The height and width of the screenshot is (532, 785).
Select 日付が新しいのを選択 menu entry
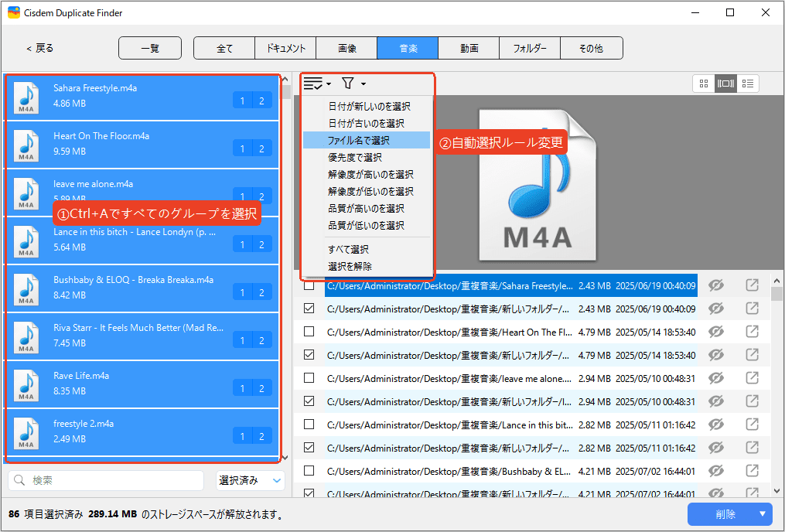point(369,107)
